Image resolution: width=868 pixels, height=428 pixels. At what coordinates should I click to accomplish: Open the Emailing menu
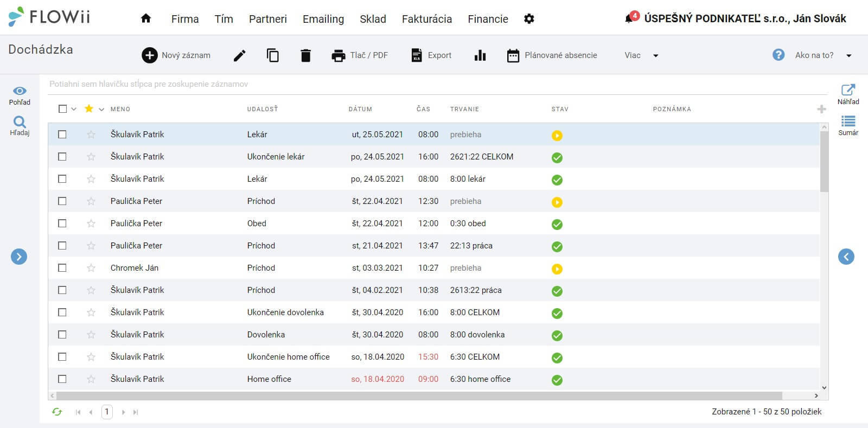pyautogui.click(x=323, y=19)
